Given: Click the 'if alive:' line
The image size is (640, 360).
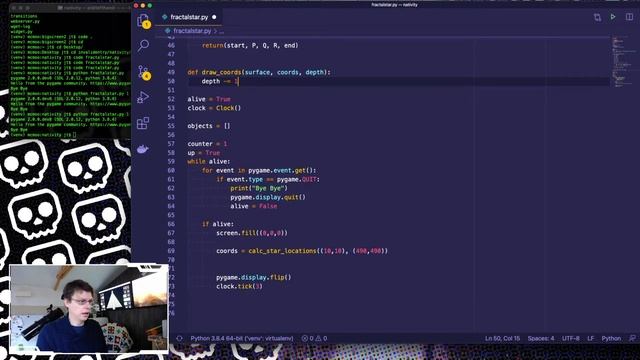Looking at the screenshot, I should (x=218, y=224).
